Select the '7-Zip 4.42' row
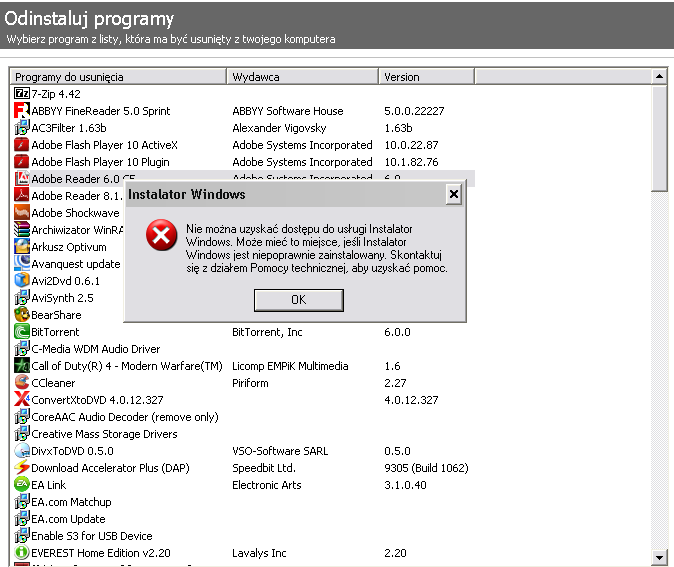 (x=56, y=94)
